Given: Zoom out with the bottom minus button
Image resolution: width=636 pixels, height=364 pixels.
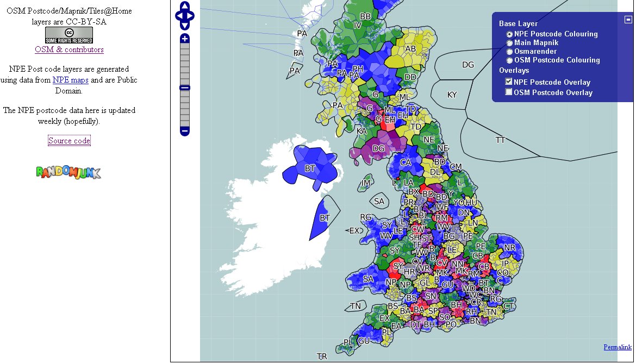Looking at the screenshot, I should click(185, 131).
